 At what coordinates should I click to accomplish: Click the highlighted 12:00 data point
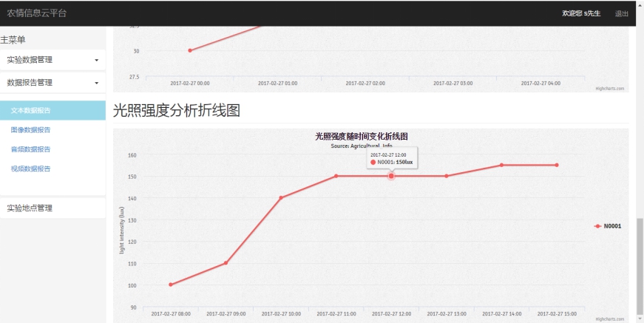tap(391, 176)
